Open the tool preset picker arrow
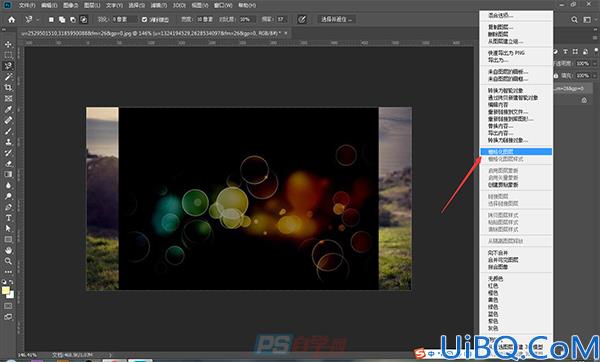 (x=38, y=19)
